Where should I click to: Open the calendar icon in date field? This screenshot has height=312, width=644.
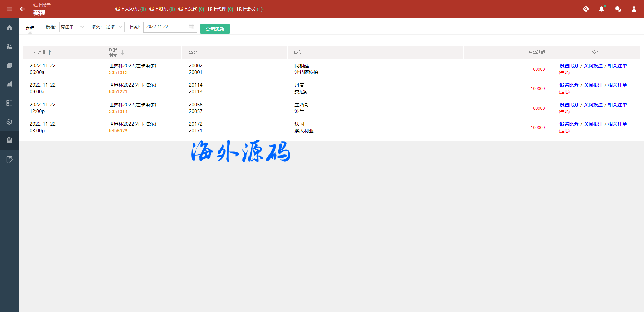(191, 27)
